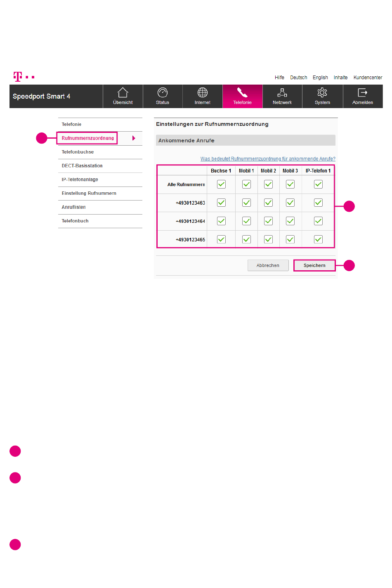Uncheck +4930123465 for Mobil 2
This screenshot has height=588, width=392.
click(x=269, y=239)
